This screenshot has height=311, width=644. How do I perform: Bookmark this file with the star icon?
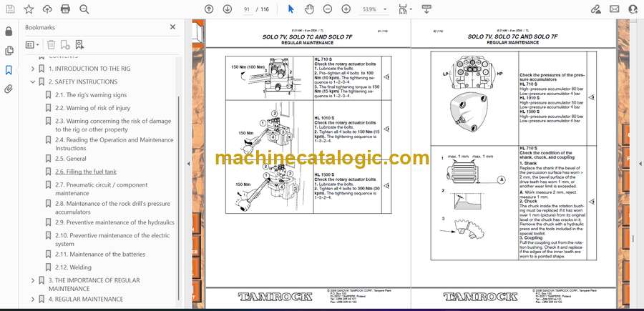tap(29, 9)
